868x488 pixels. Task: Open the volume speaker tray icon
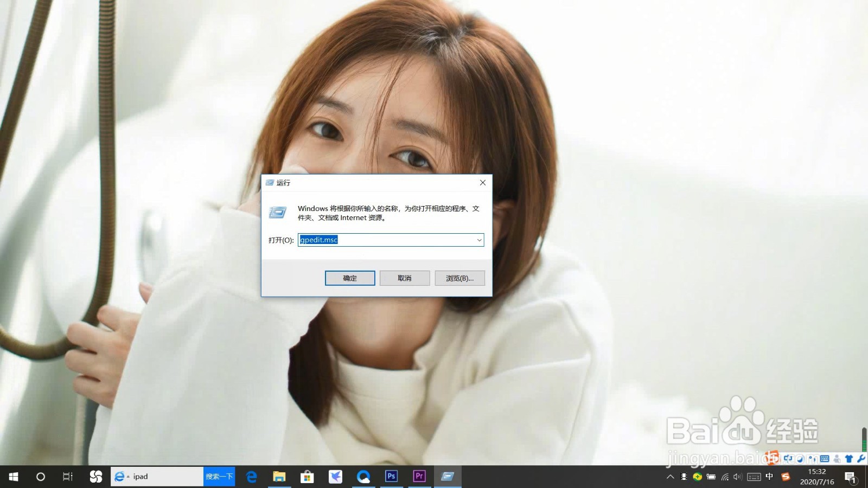[738, 477]
